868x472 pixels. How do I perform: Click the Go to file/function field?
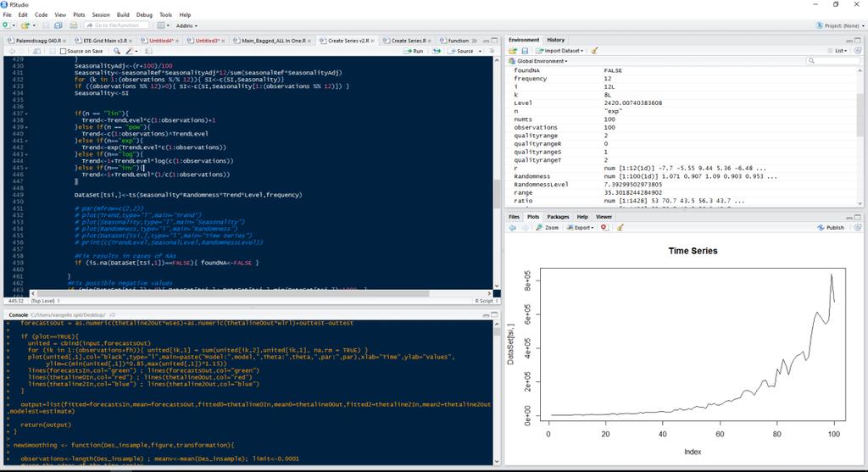117,25
